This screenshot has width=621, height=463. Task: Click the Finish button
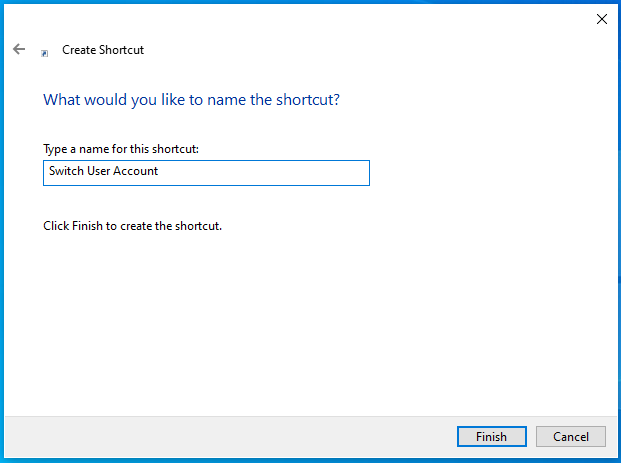(491, 436)
